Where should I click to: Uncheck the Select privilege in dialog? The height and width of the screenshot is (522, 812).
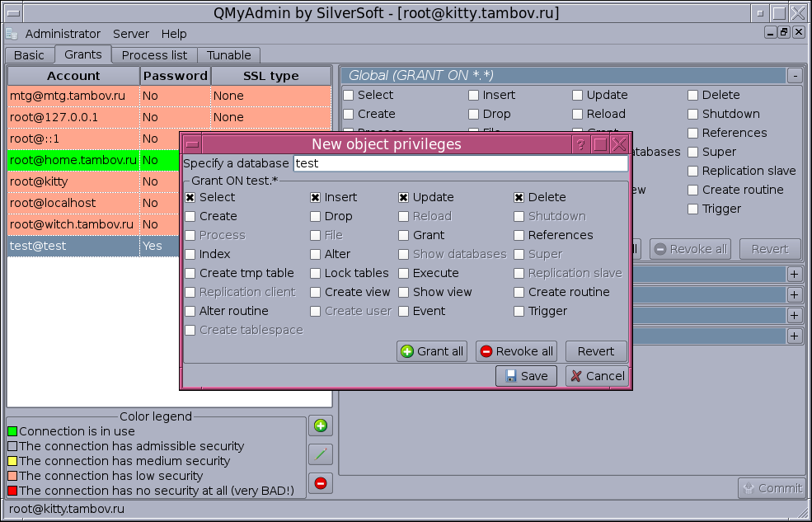190,198
